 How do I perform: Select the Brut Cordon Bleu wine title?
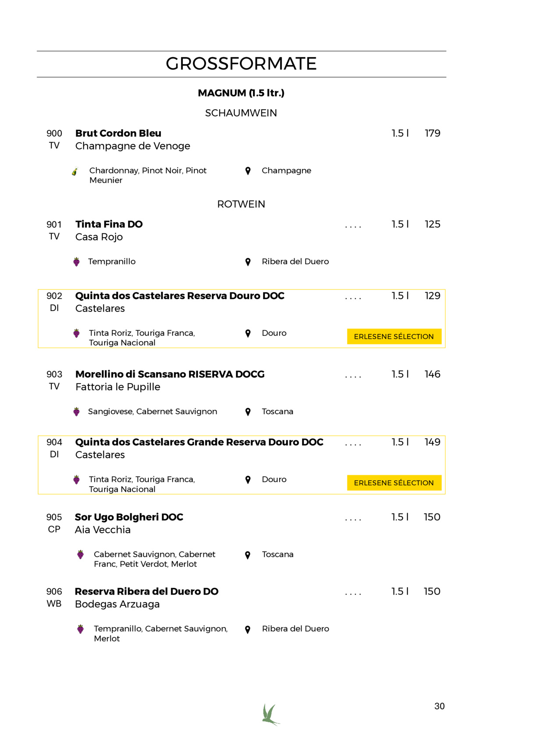click(x=118, y=133)
